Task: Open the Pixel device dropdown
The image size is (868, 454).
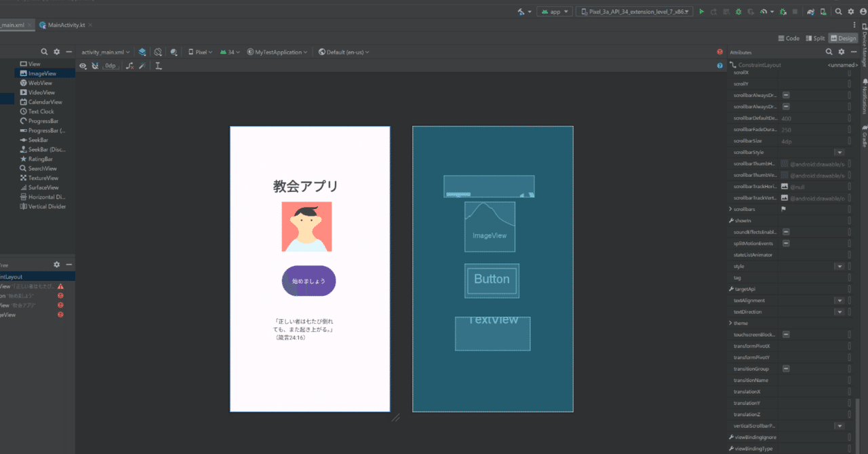Action: (x=200, y=52)
